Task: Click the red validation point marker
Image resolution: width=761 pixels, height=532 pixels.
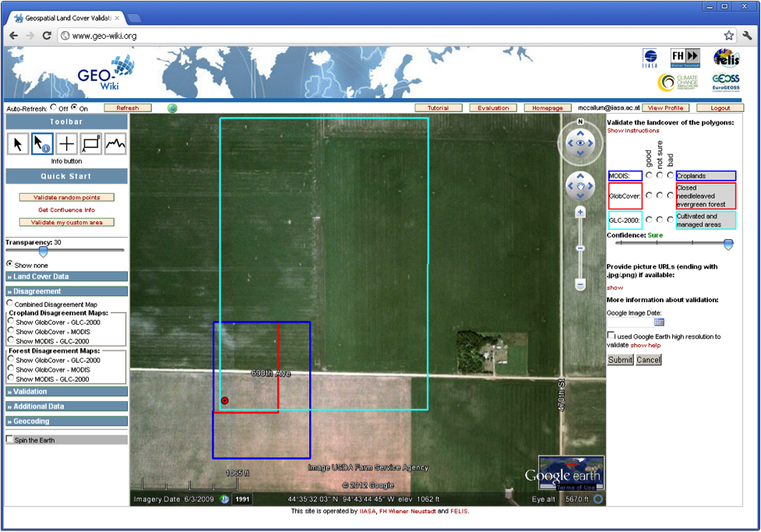Action: (x=224, y=400)
